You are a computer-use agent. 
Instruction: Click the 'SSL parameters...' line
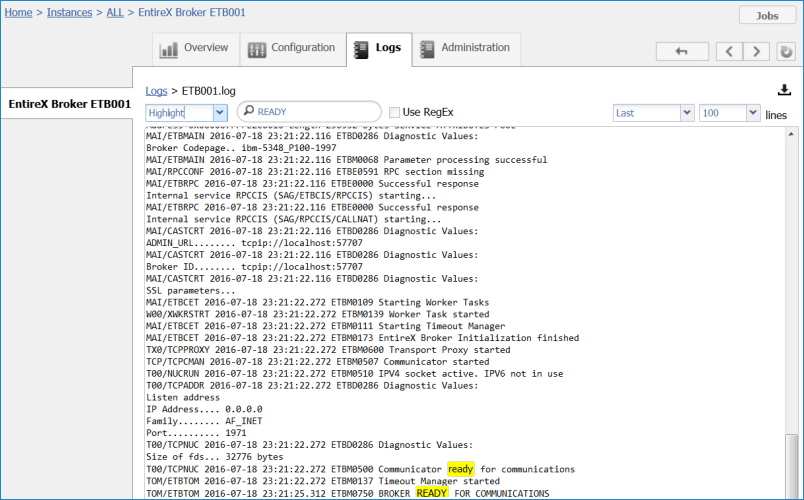191,290
